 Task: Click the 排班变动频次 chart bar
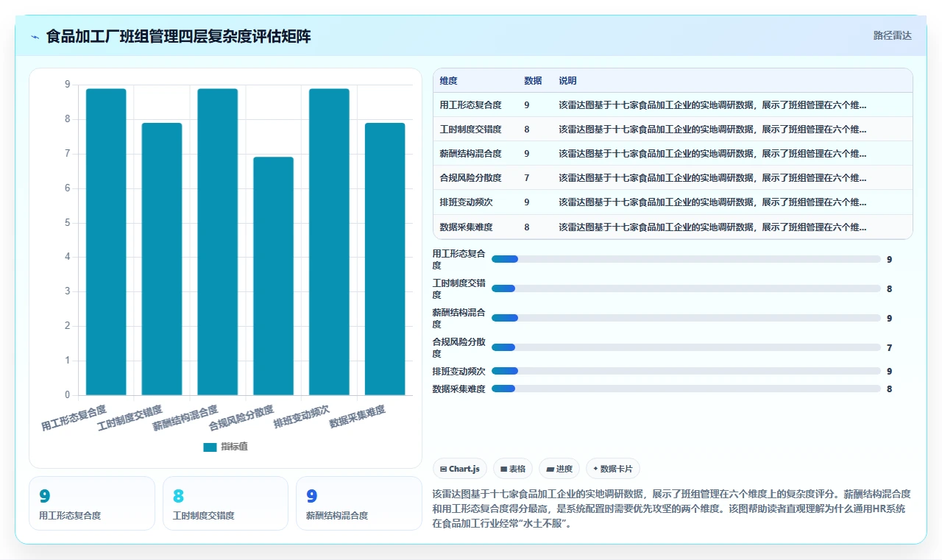click(x=329, y=242)
